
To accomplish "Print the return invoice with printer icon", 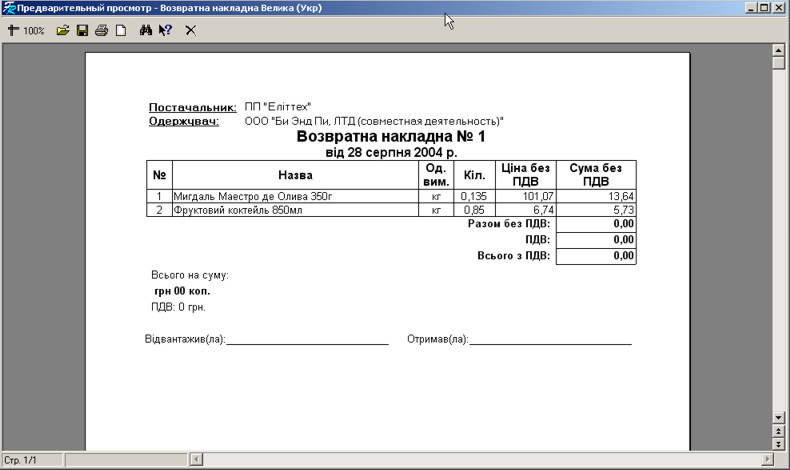I will click(x=101, y=31).
